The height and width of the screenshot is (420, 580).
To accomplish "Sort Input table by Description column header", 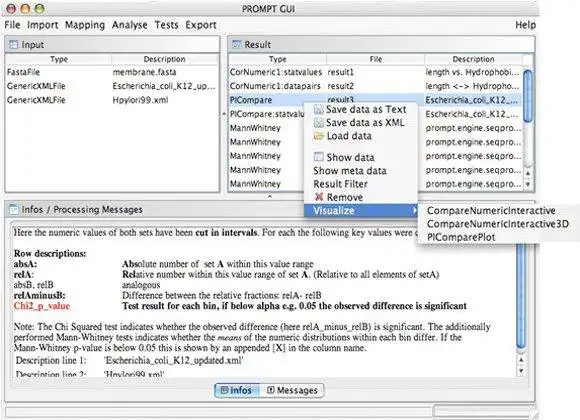I will click(165, 59).
